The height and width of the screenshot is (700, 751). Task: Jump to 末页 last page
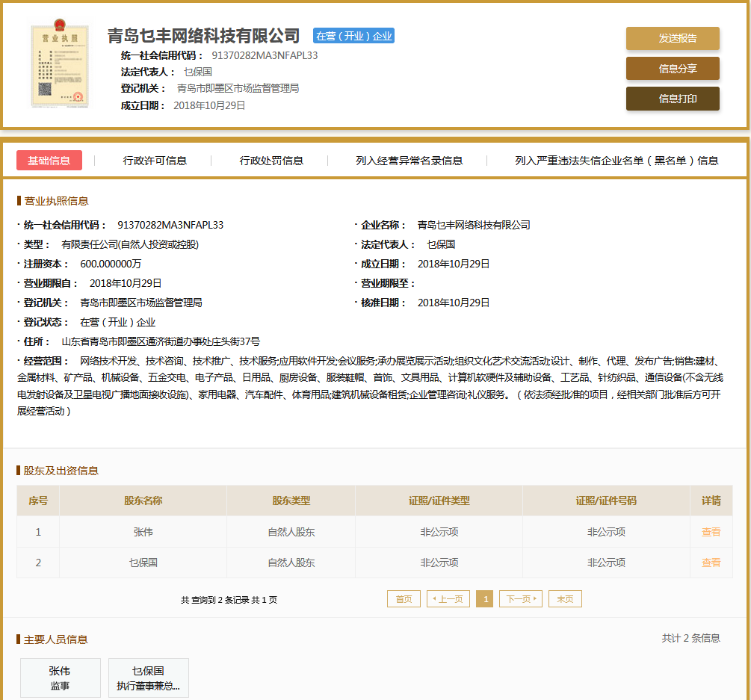[x=565, y=599]
